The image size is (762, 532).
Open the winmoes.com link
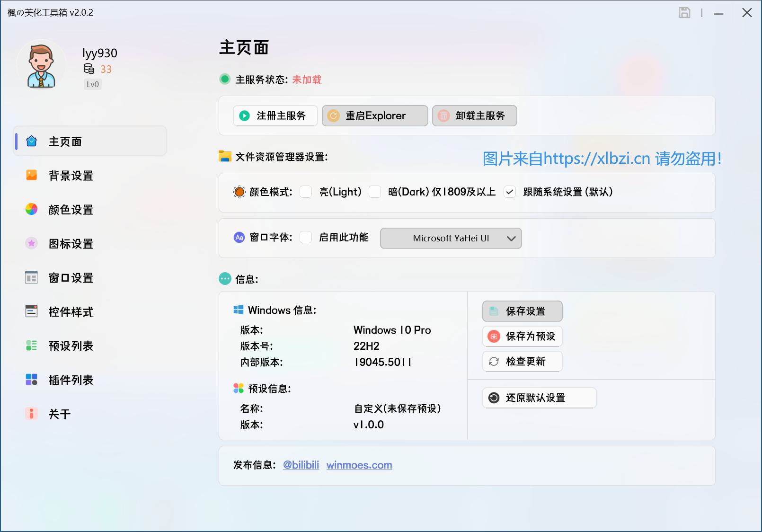click(x=359, y=465)
